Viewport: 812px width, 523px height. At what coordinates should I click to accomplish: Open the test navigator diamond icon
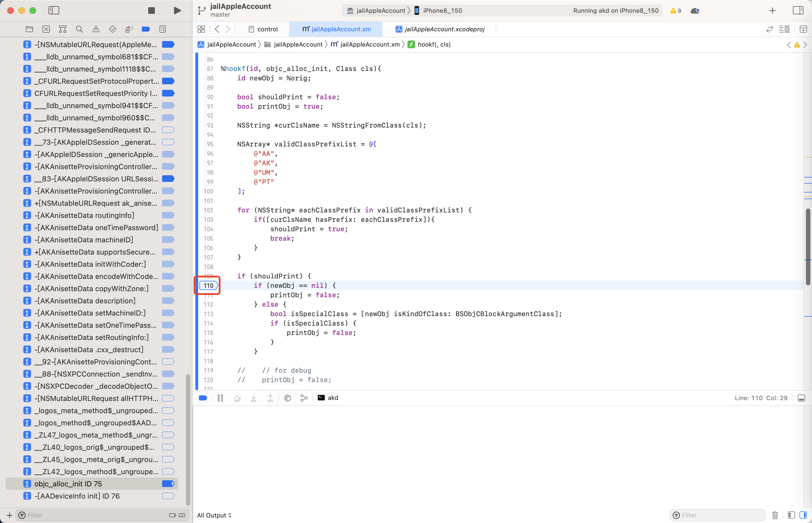112,29
